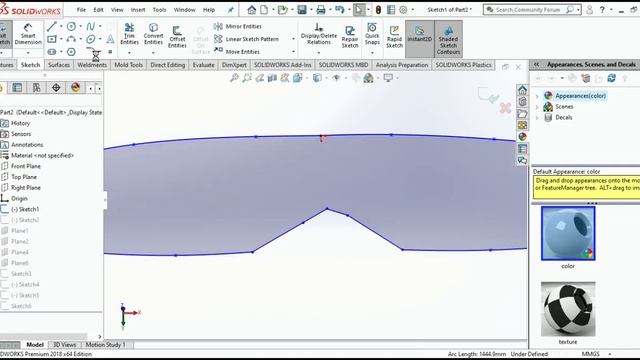
Task: Expand the Decals tree node
Action: pyautogui.click(x=537, y=118)
